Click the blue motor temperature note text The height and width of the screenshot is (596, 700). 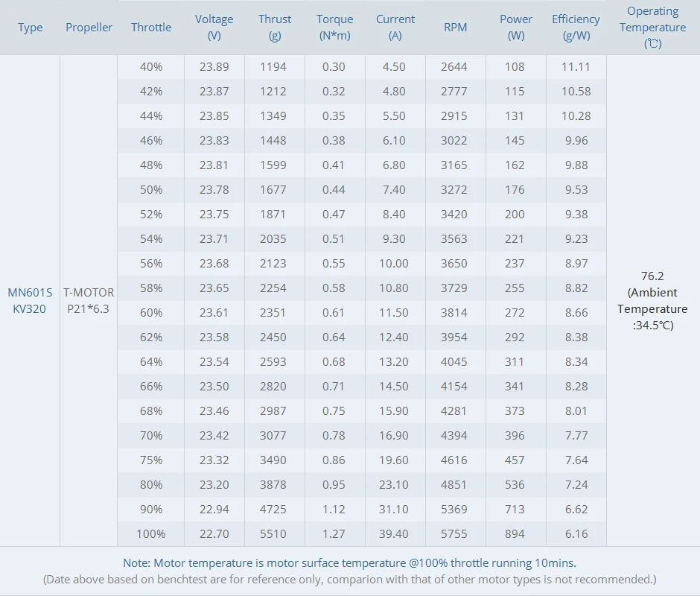(349, 563)
